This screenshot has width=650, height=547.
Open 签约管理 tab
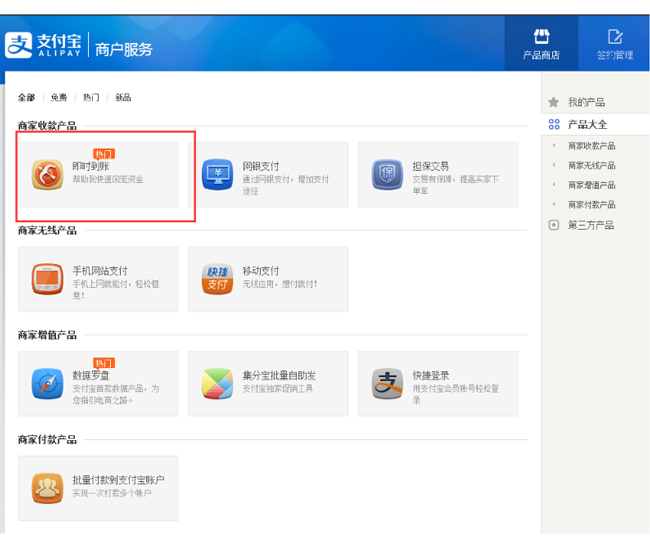click(x=614, y=44)
